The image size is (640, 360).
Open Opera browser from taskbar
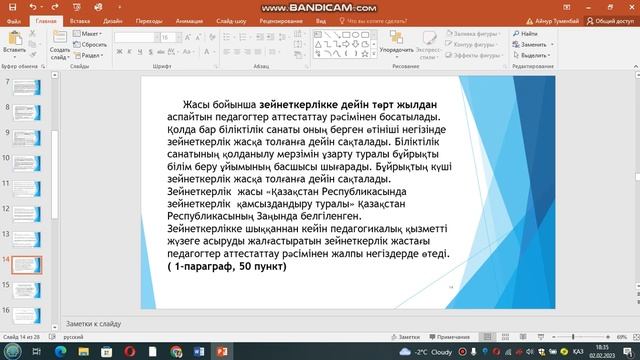(130, 351)
